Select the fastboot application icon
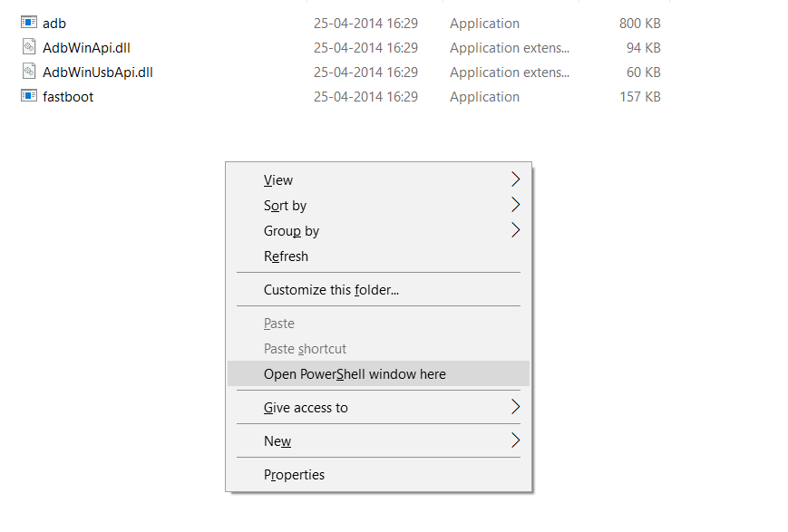This screenshot has width=788, height=532. [29, 95]
